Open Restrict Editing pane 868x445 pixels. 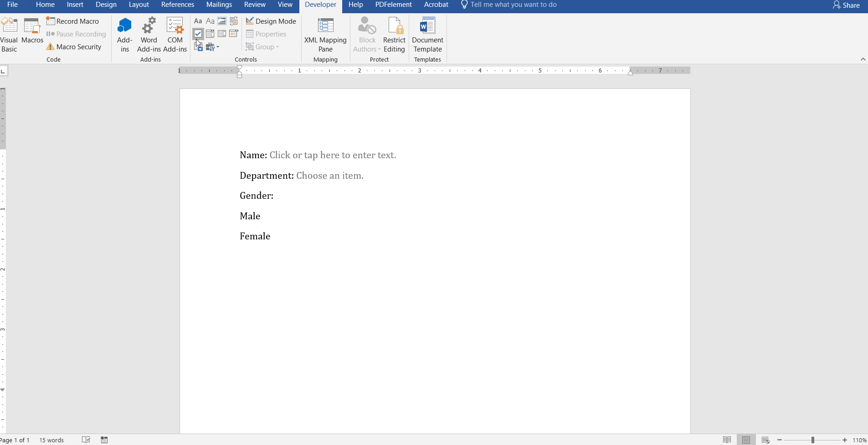(x=394, y=35)
